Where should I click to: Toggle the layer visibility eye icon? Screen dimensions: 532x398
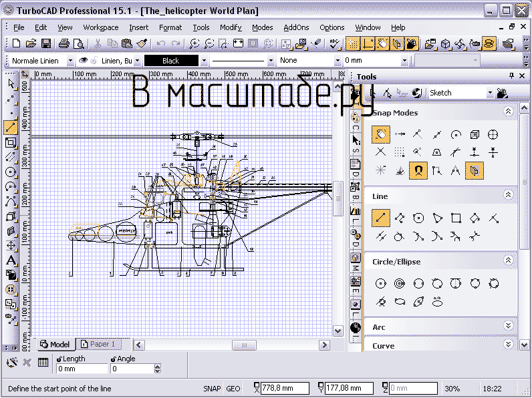point(84,61)
